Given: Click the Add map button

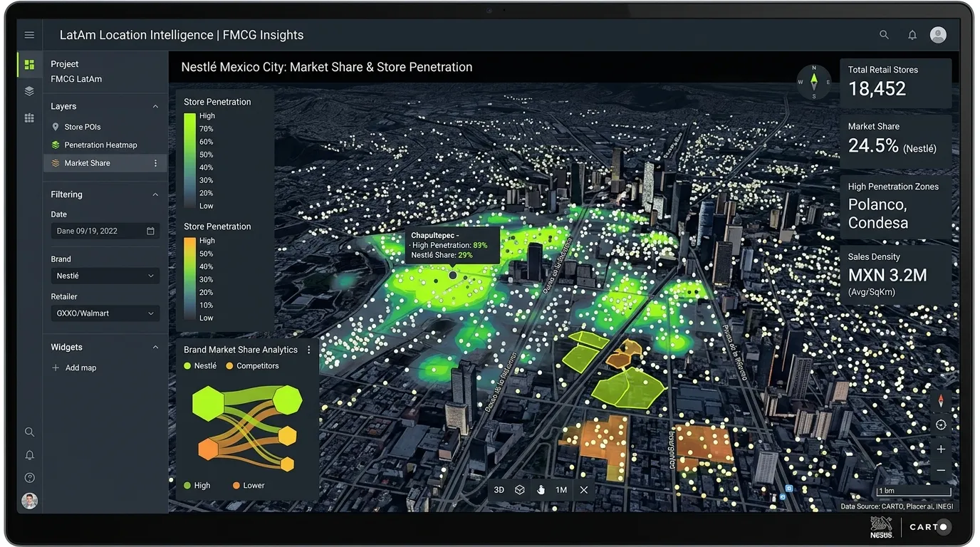Looking at the screenshot, I should (x=74, y=368).
